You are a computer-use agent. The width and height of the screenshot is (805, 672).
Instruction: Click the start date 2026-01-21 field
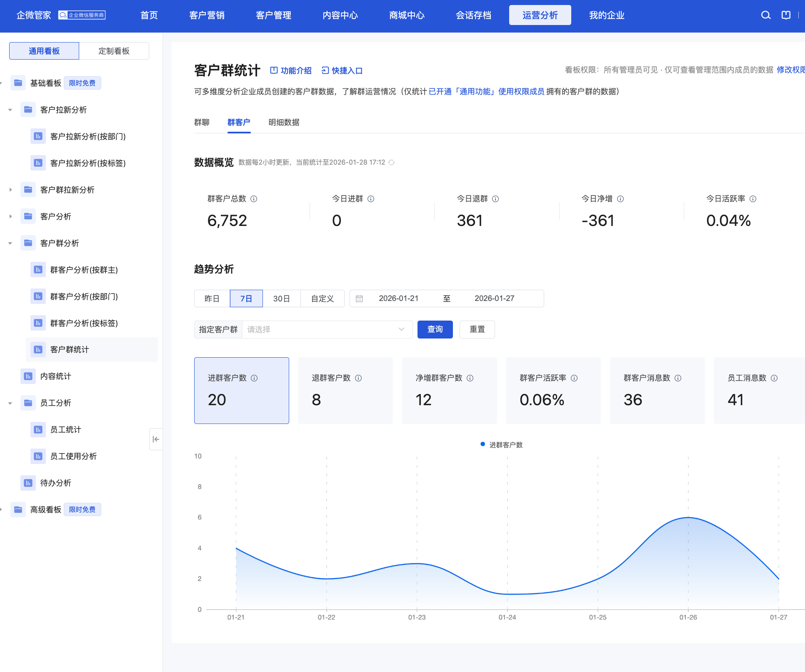coord(398,298)
